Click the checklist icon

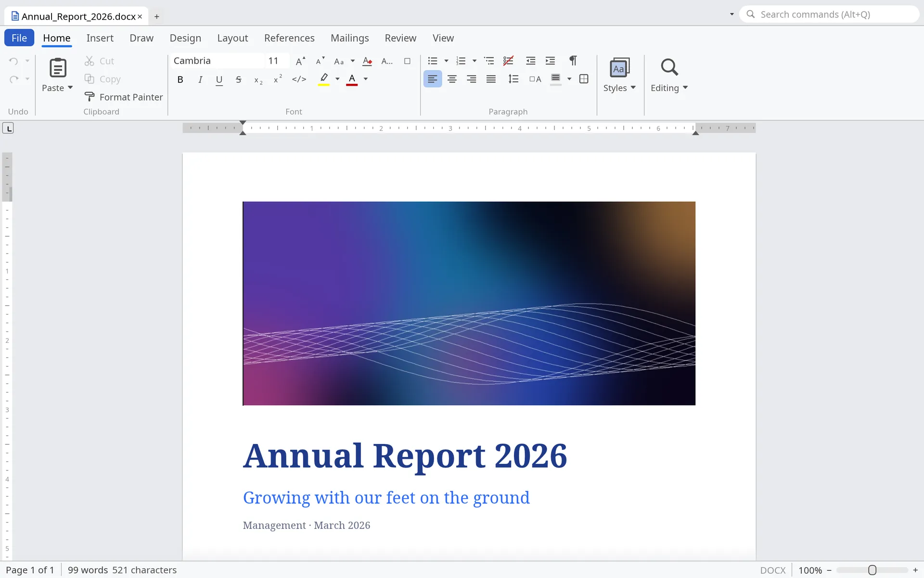(508, 61)
